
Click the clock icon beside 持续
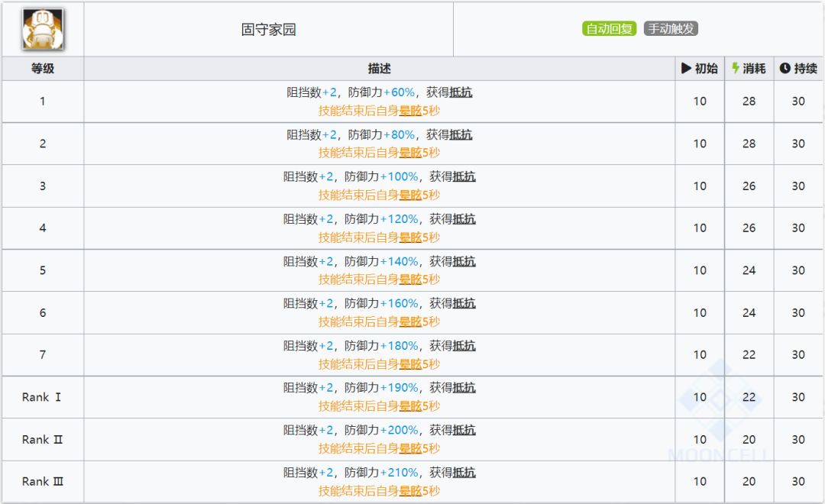(785, 68)
